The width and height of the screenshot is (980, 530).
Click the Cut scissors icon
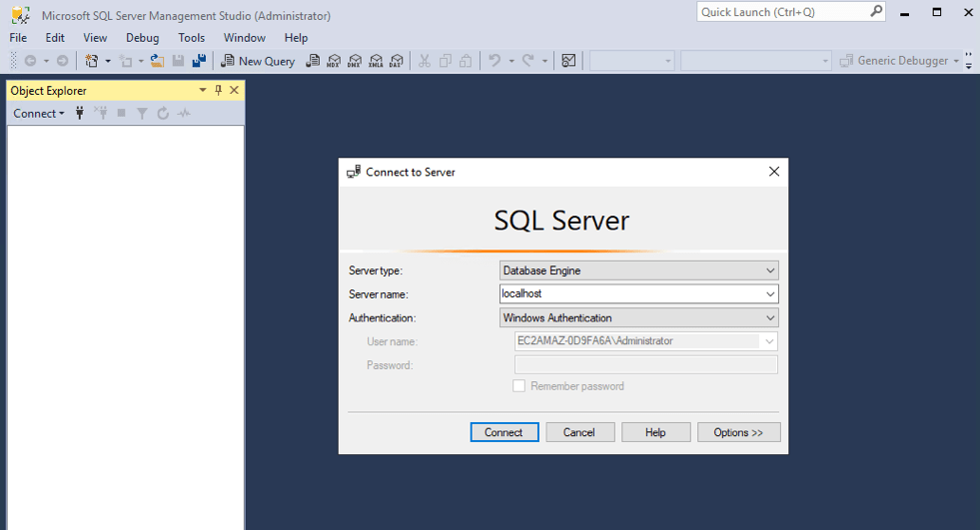(425, 61)
